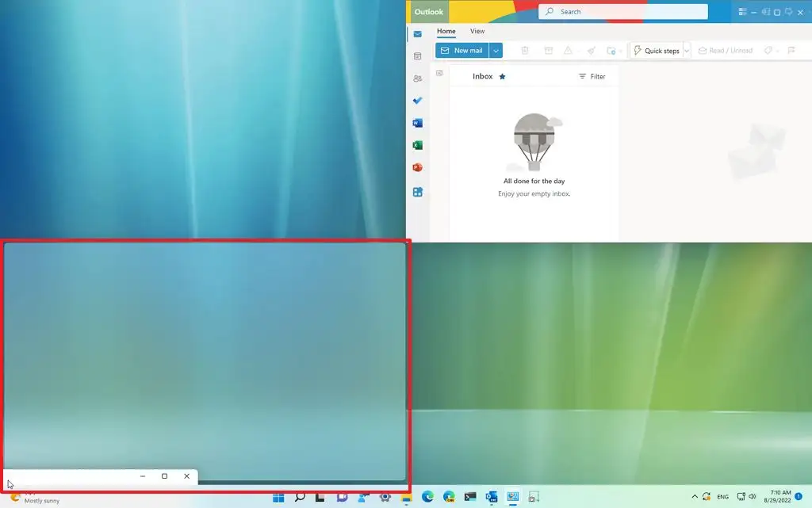Click inside the Outlook Search bar

pyautogui.click(x=623, y=11)
